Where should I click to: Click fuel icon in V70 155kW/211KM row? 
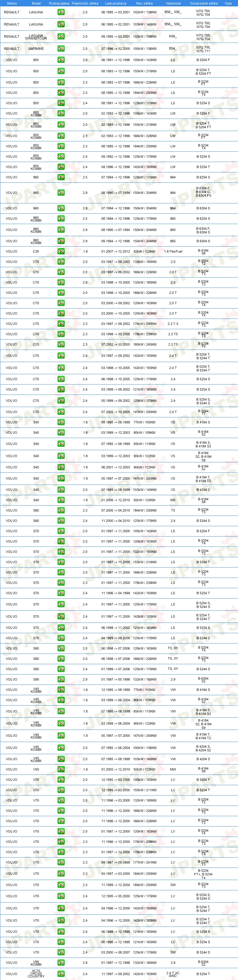61,790
